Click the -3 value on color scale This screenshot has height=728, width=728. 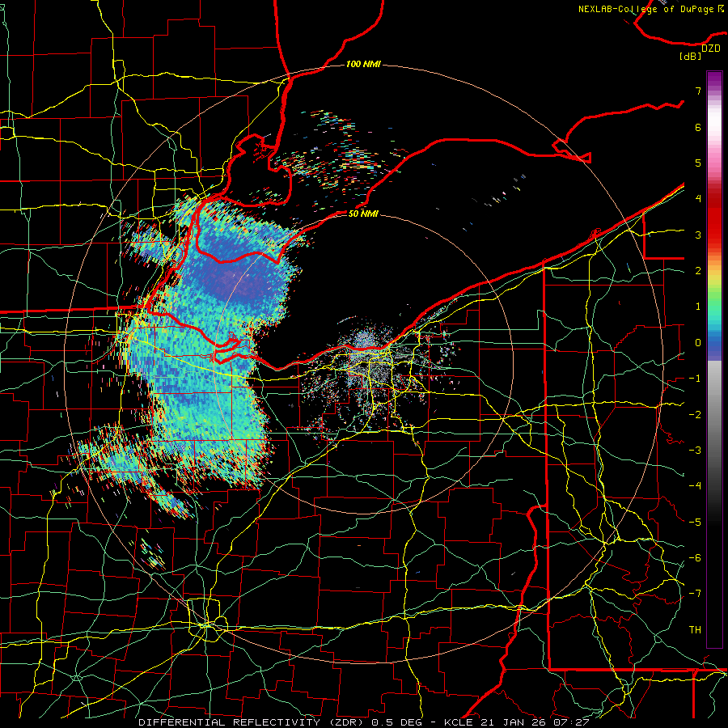coord(695,450)
